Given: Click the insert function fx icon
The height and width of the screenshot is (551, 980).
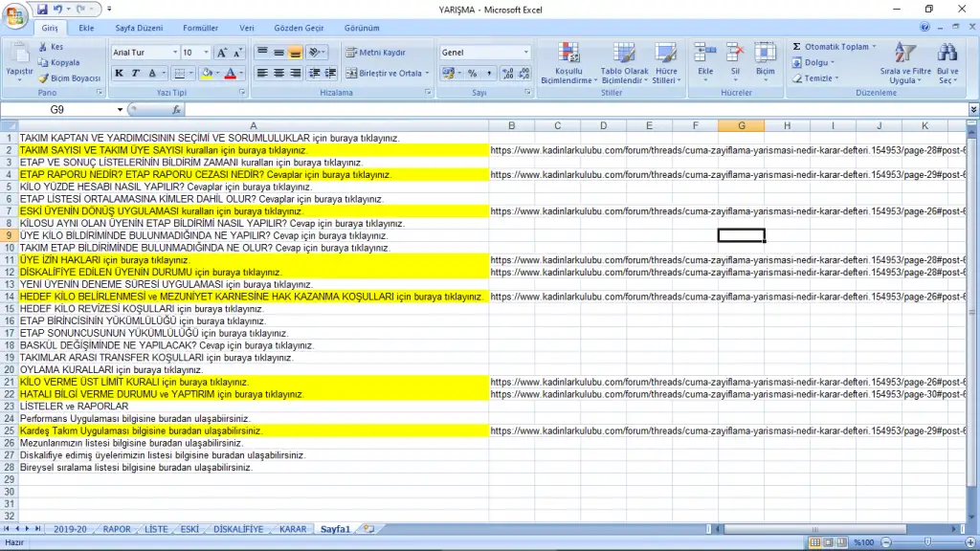Looking at the screenshot, I should pos(176,110).
